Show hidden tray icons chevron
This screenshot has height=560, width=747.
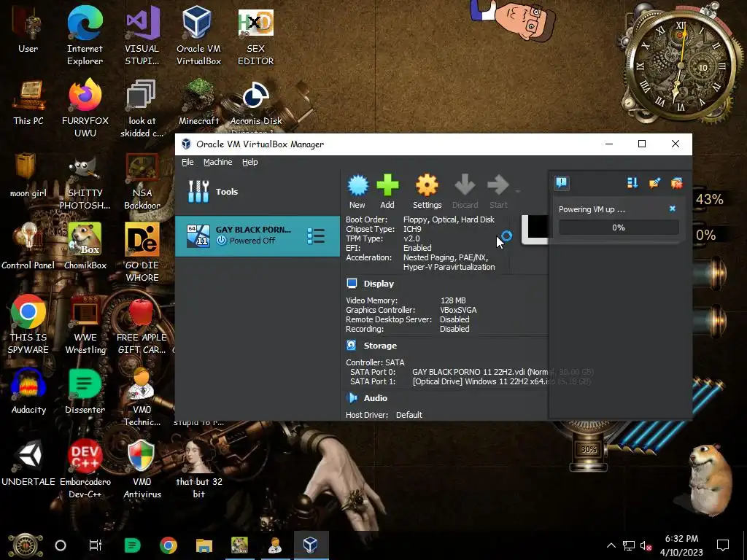[611, 545]
